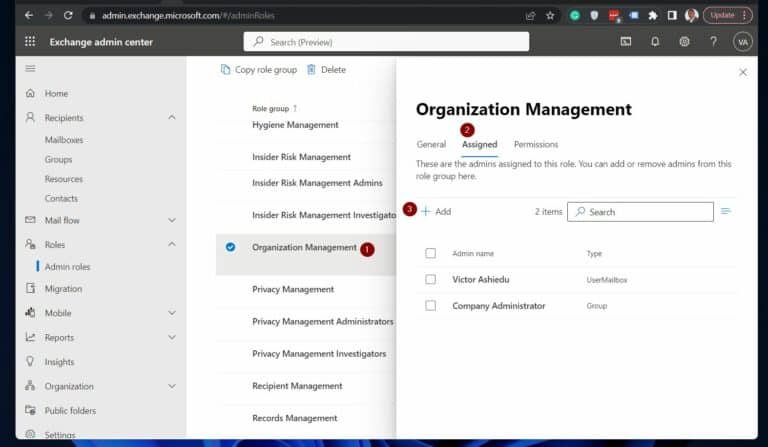Open Contacts under Recipients
This screenshot has width=768, height=447.
point(61,199)
